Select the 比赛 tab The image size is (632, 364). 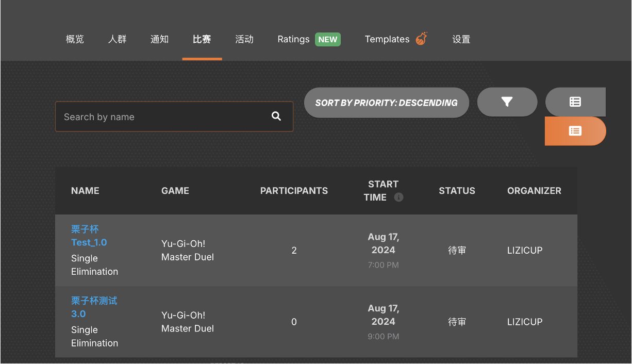tap(202, 39)
